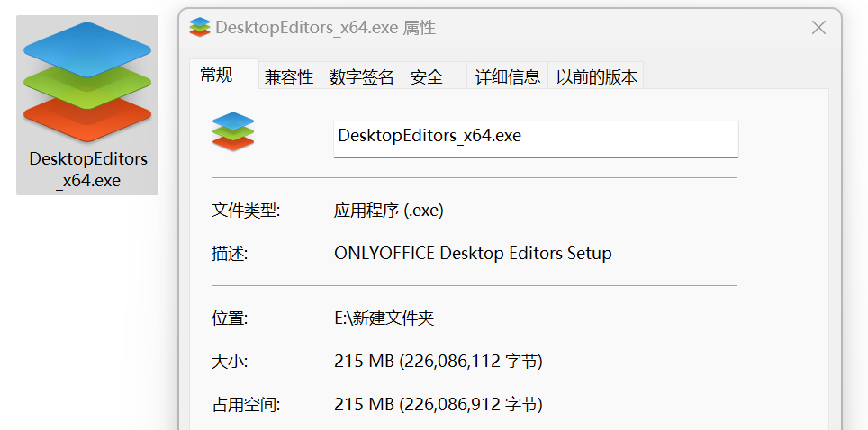The image size is (868, 430).
Task: Click the ONLYOFFICE icon in the title bar
Action: click(200, 27)
